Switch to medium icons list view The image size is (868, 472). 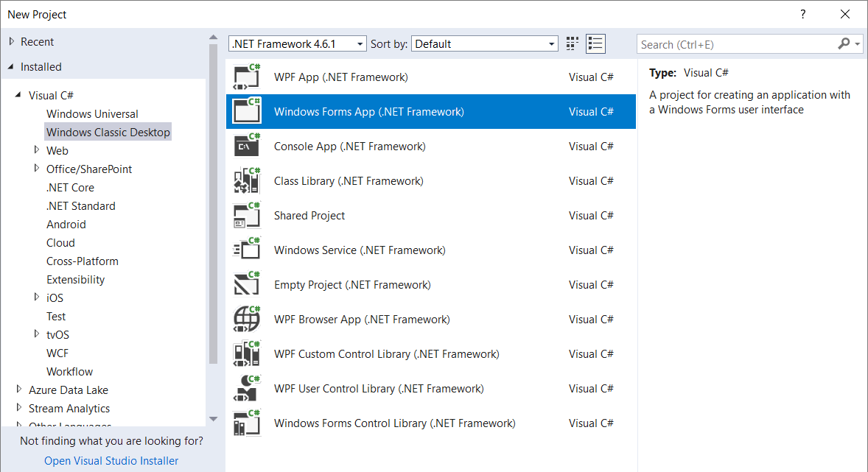coord(595,43)
